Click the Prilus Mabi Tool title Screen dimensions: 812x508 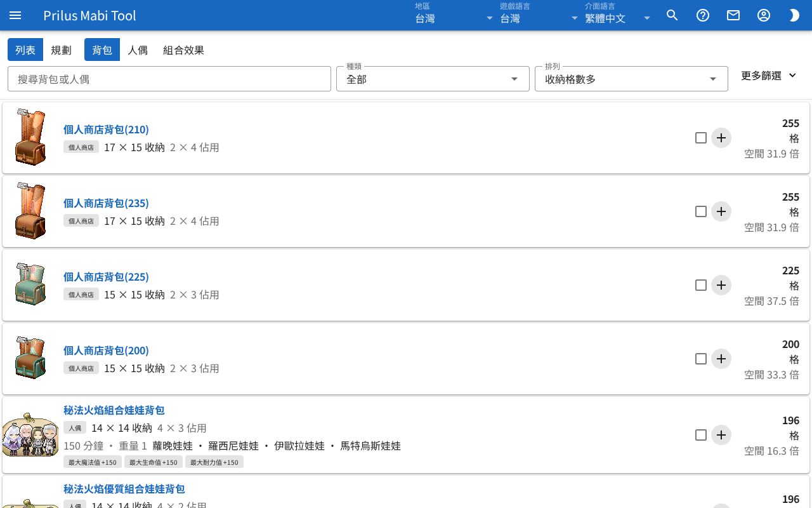[89, 15]
